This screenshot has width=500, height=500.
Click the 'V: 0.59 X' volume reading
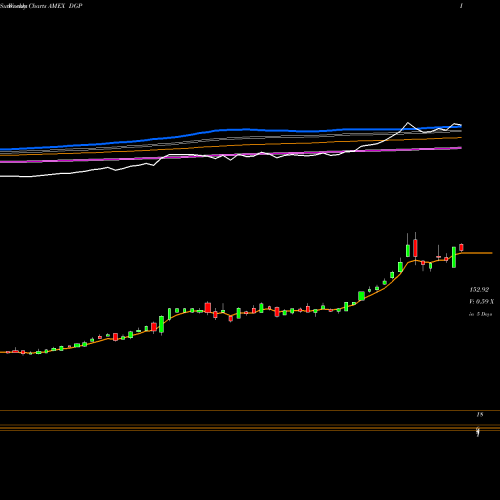pos(481,302)
